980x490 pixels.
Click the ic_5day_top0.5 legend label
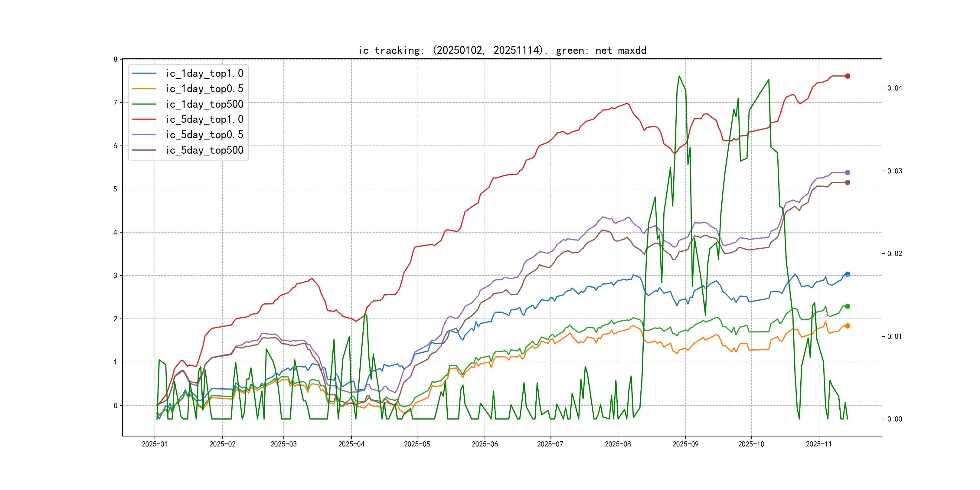tap(204, 135)
